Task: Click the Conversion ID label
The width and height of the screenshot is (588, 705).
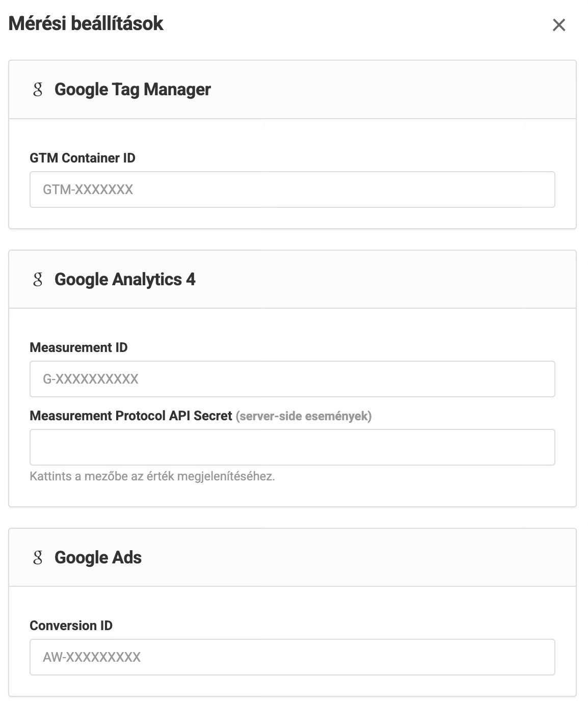Action: 71,626
